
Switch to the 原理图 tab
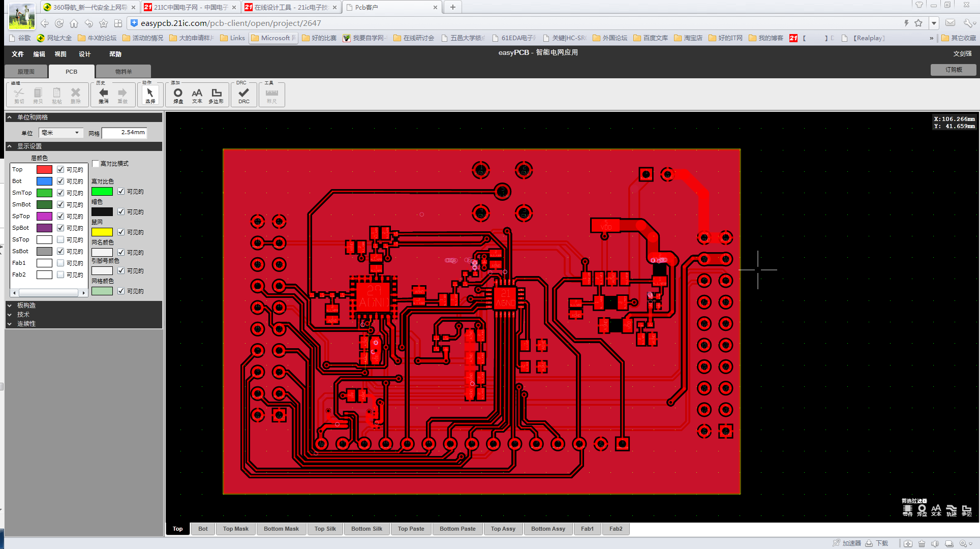point(26,72)
